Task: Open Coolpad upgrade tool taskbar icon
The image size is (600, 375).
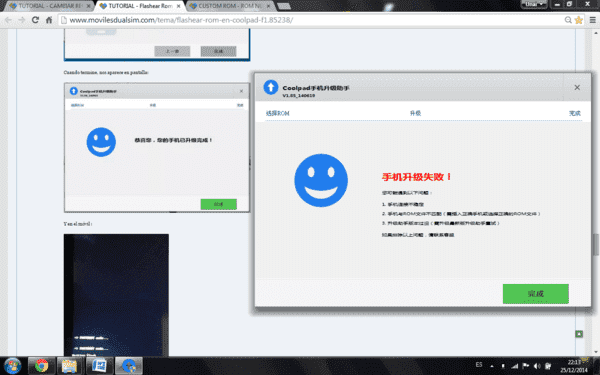Action: tap(129, 366)
